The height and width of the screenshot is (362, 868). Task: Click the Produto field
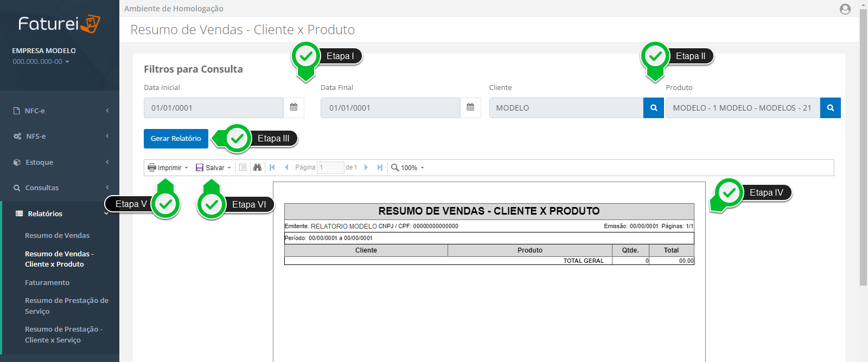point(743,108)
